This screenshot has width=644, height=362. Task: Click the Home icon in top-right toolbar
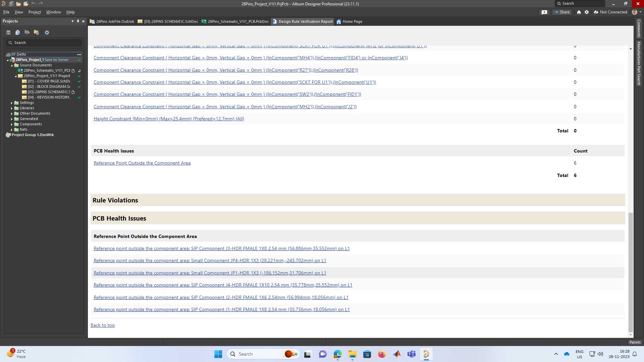click(579, 12)
